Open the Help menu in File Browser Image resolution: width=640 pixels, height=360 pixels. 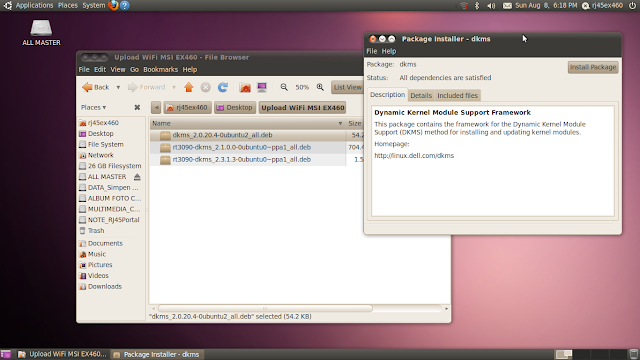pos(189,69)
